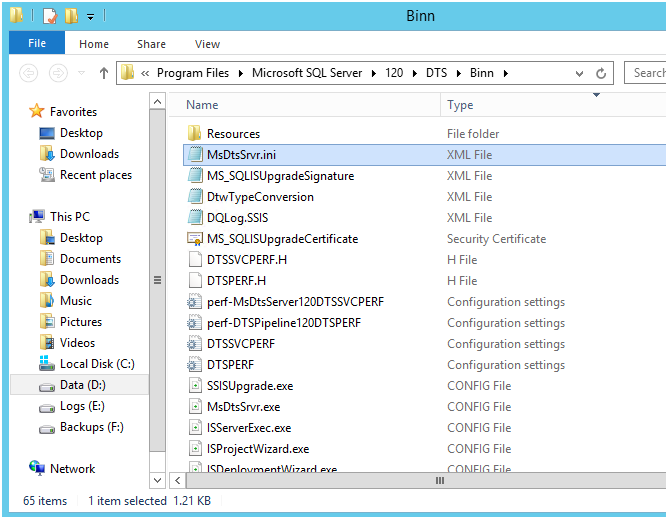Expand the arrow after Program Files breadcrumb
Screen dimensions: 666x519
pyautogui.click(x=241, y=73)
